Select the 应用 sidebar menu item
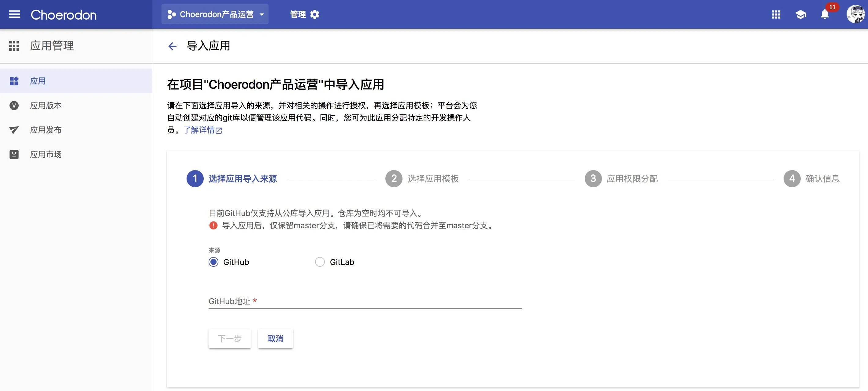868x391 pixels. [38, 81]
